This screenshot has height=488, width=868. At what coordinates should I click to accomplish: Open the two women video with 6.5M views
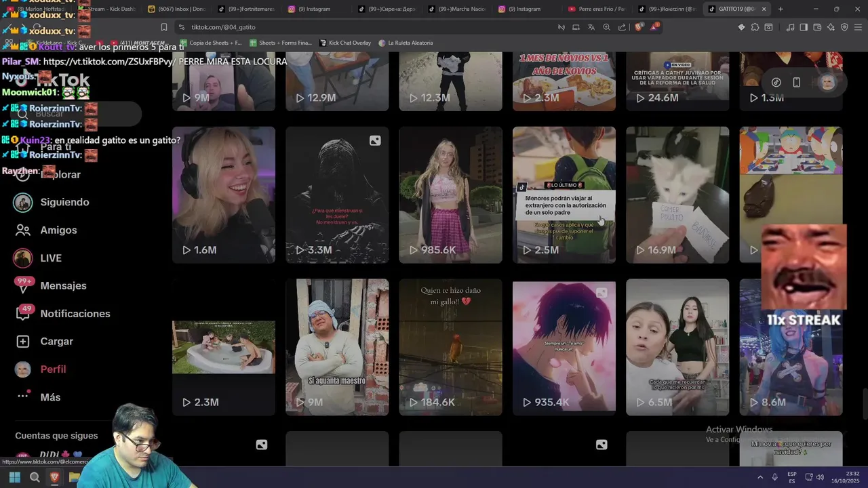coord(677,347)
